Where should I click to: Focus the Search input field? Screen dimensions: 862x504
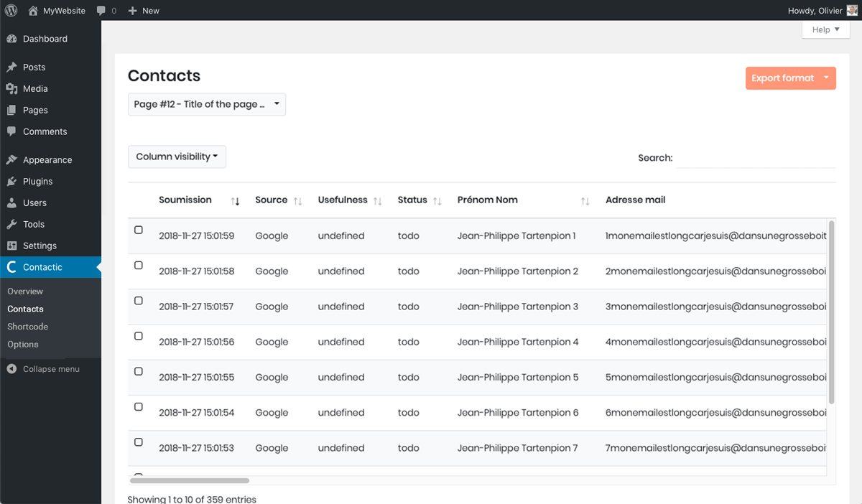(x=756, y=158)
